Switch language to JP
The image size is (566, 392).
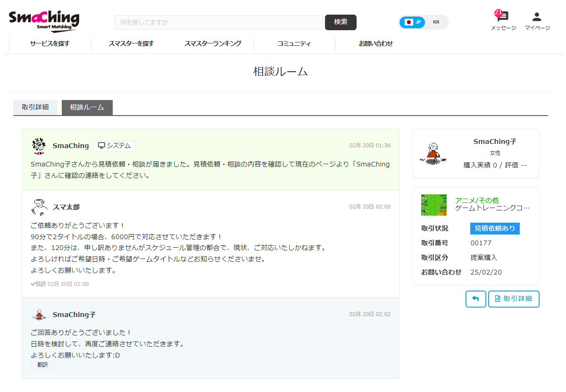tap(413, 22)
